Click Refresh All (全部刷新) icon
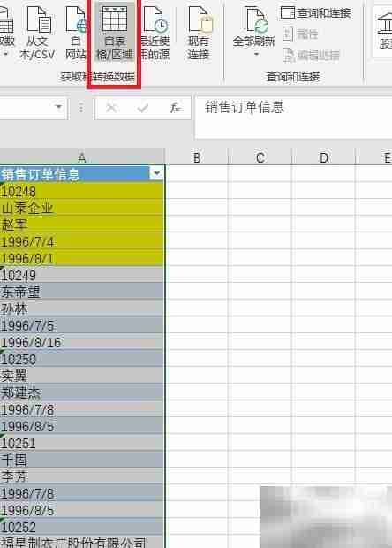 (257, 20)
